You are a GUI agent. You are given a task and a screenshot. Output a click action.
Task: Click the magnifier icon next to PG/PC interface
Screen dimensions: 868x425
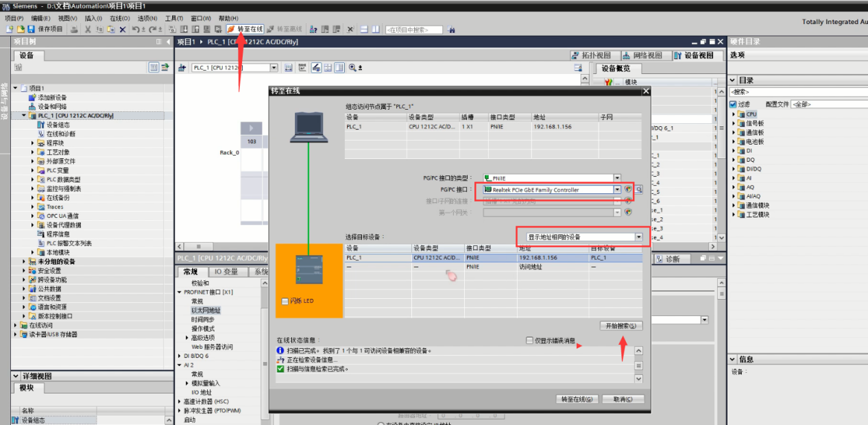[x=638, y=190]
